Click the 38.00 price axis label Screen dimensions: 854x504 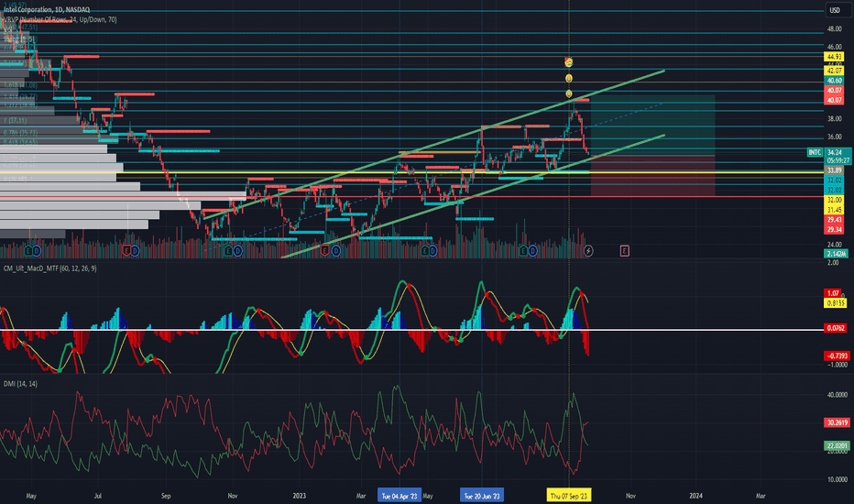click(x=835, y=119)
